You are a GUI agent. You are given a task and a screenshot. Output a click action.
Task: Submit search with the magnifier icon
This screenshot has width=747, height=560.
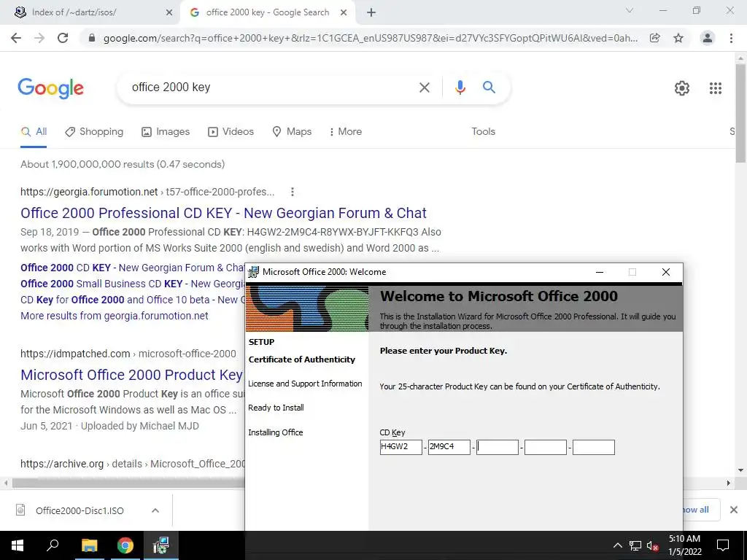point(489,87)
